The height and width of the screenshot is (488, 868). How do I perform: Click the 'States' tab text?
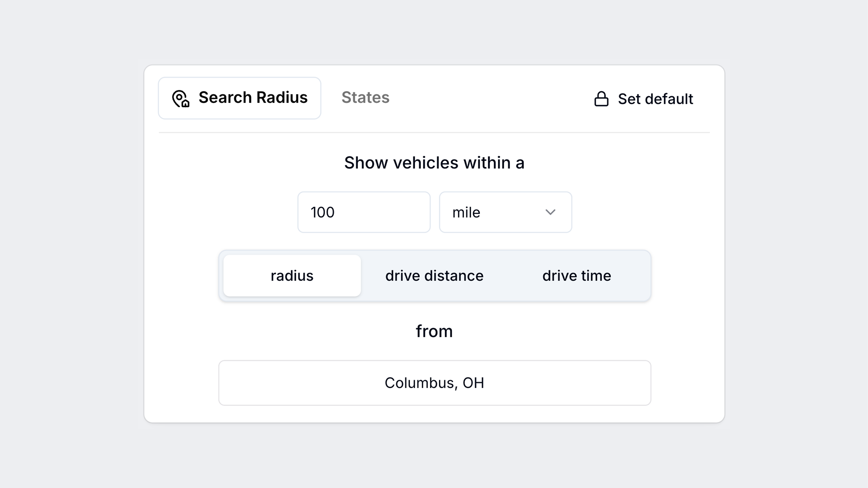365,97
